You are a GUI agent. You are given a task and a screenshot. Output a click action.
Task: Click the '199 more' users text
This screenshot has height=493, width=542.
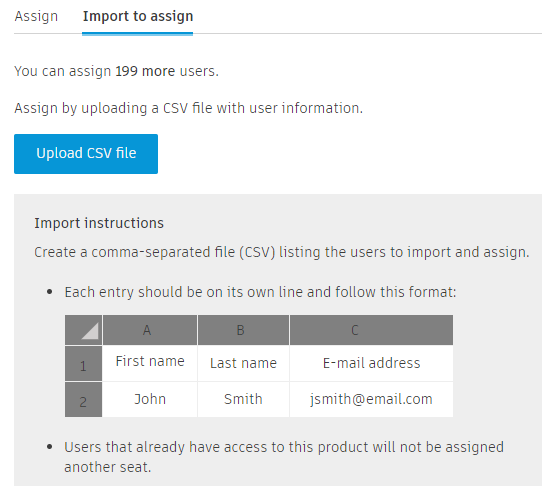pyautogui.click(x=145, y=71)
